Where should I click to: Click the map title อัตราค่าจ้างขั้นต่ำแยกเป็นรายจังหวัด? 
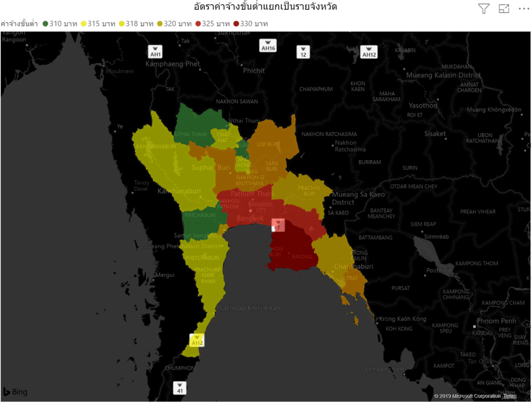(265, 7)
